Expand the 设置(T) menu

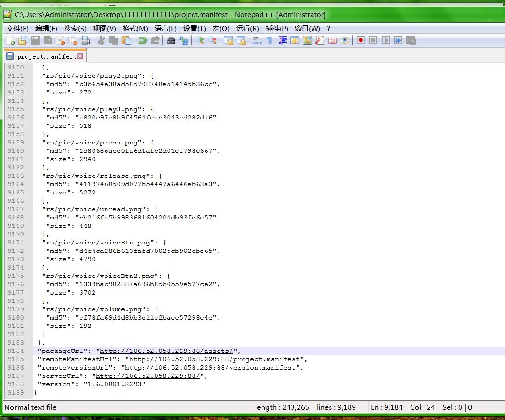point(194,29)
